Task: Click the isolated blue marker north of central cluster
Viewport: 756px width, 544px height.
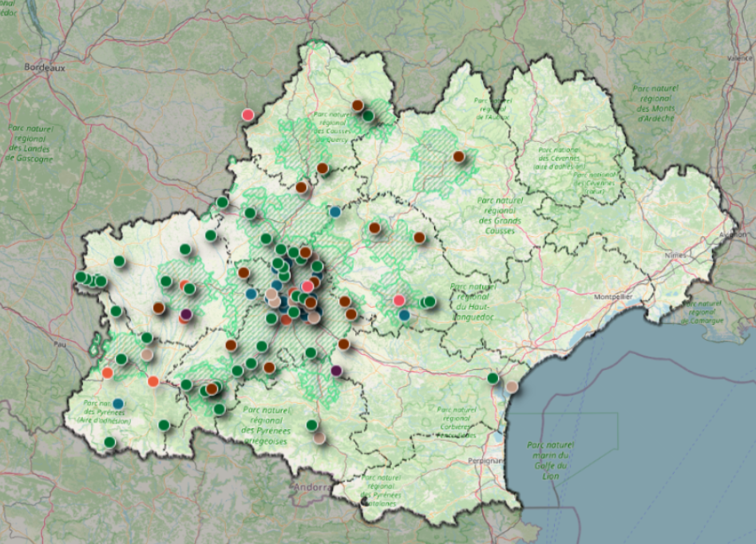Action: click(x=335, y=212)
